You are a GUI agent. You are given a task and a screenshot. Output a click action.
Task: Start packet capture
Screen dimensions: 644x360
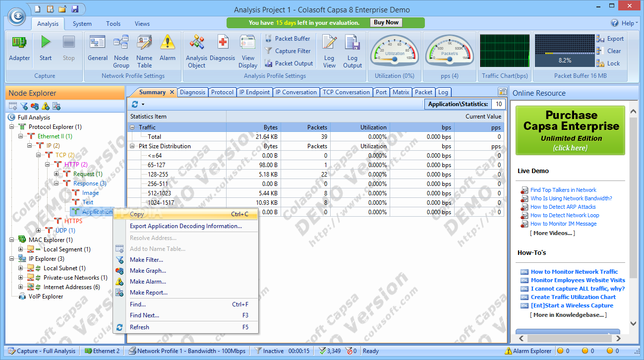(46, 49)
